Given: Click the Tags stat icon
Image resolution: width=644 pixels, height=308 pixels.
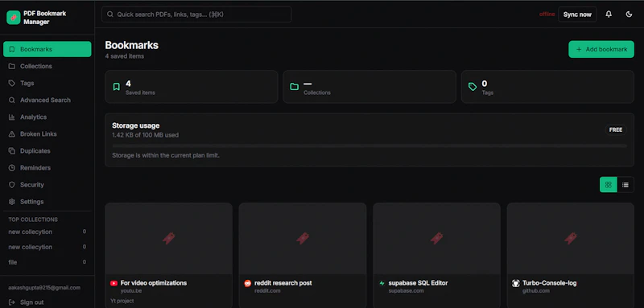Looking at the screenshot, I should [473, 87].
